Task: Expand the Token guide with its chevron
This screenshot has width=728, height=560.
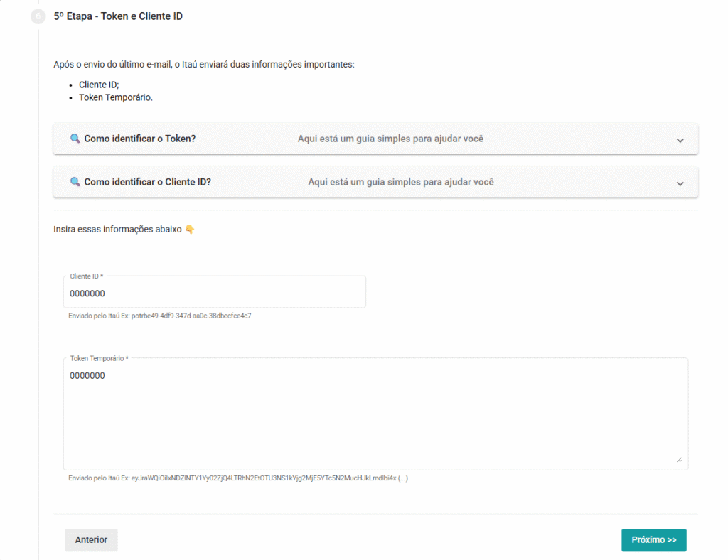Action: tap(680, 140)
